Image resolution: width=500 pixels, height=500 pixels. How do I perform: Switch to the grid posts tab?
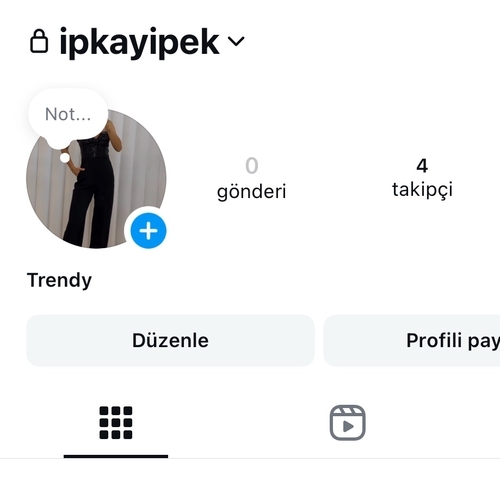tap(116, 422)
